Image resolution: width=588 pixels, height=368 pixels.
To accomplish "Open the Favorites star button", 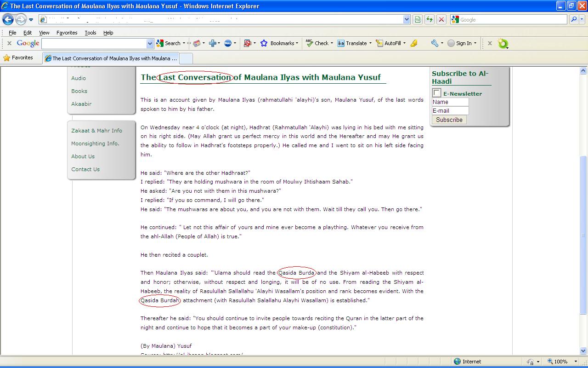I will pyautogui.click(x=18, y=58).
